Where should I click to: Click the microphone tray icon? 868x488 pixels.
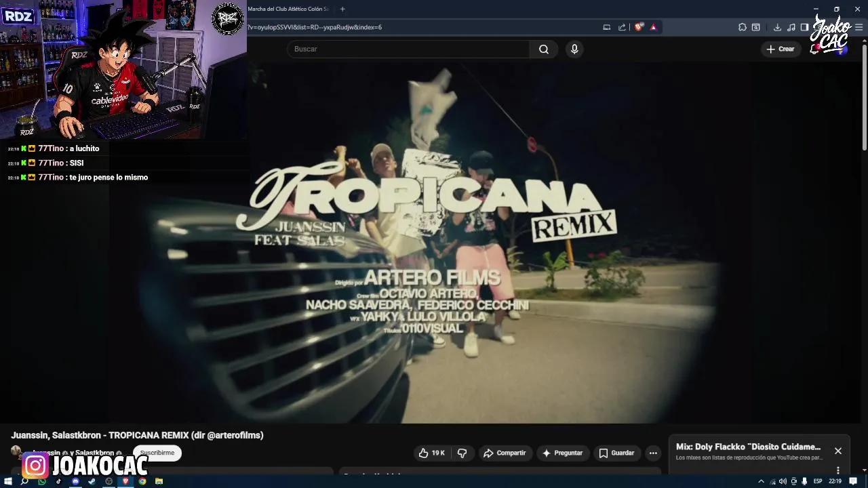[x=804, y=481]
